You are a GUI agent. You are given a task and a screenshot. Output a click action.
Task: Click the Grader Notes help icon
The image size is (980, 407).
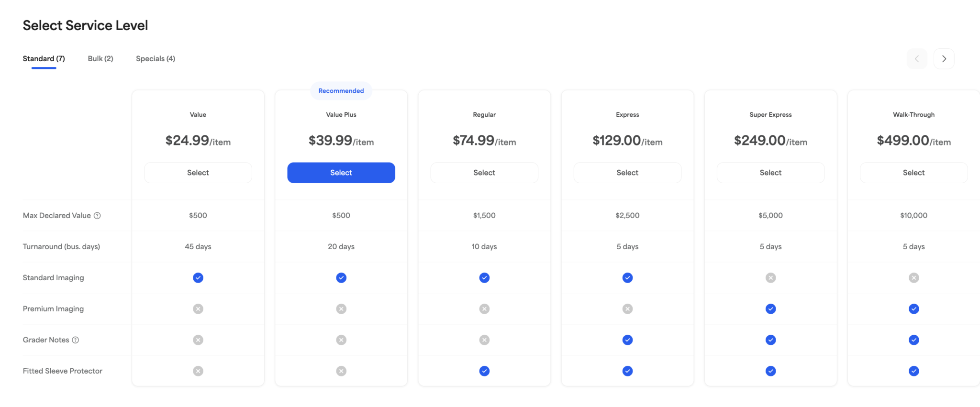coord(76,340)
